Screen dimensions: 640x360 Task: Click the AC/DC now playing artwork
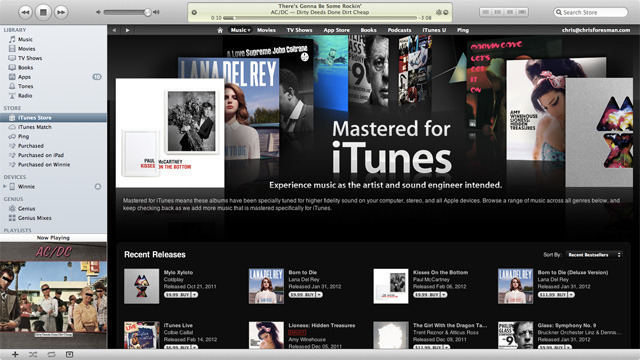(x=53, y=296)
